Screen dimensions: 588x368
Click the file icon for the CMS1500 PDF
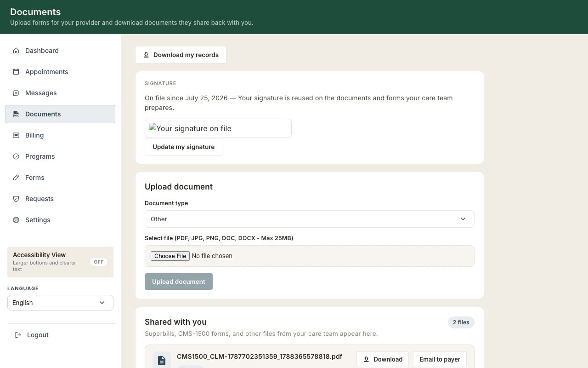162,361
